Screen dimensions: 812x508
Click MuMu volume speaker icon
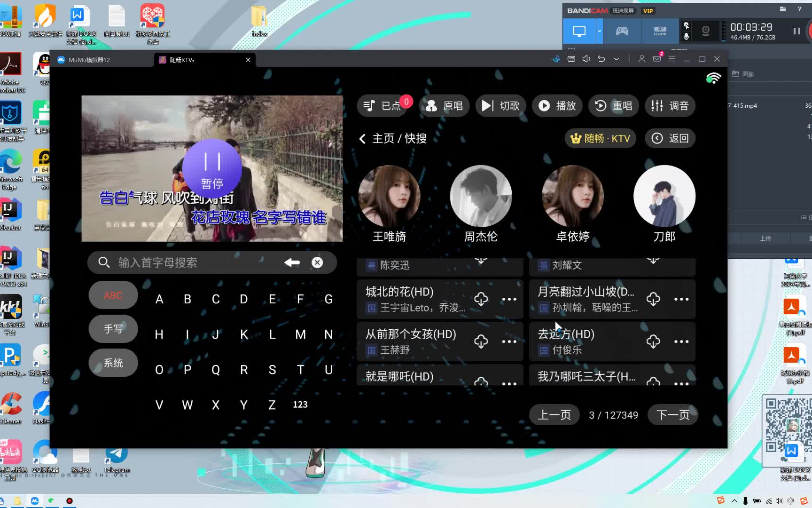[x=586, y=59]
